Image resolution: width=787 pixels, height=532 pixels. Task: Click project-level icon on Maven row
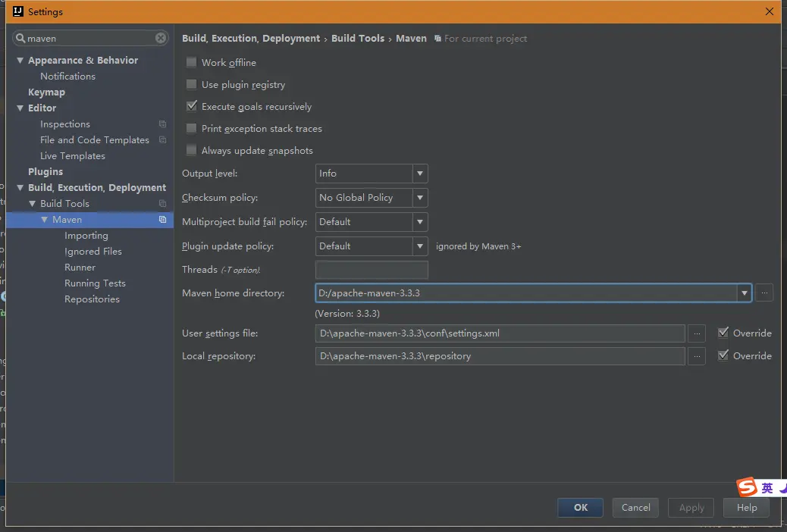coord(162,219)
